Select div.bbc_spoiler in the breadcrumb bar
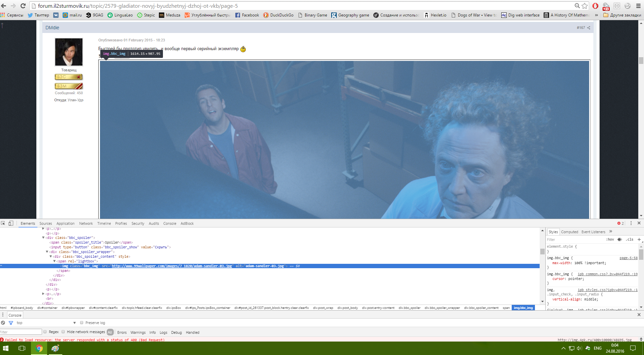The height and width of the screenshot is (355, 644). click(x=409, y=308)
